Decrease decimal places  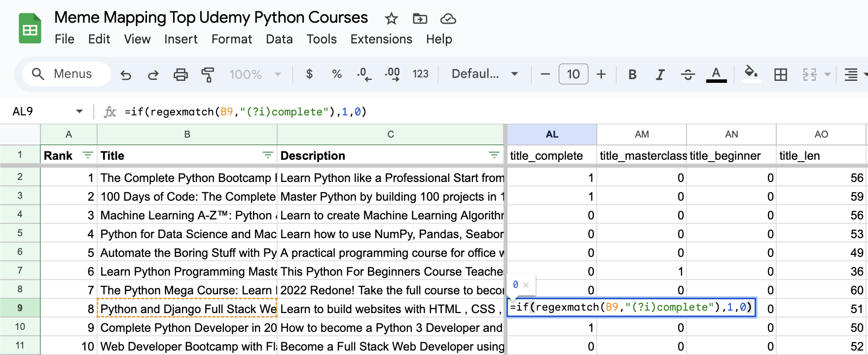click(364, 74)
